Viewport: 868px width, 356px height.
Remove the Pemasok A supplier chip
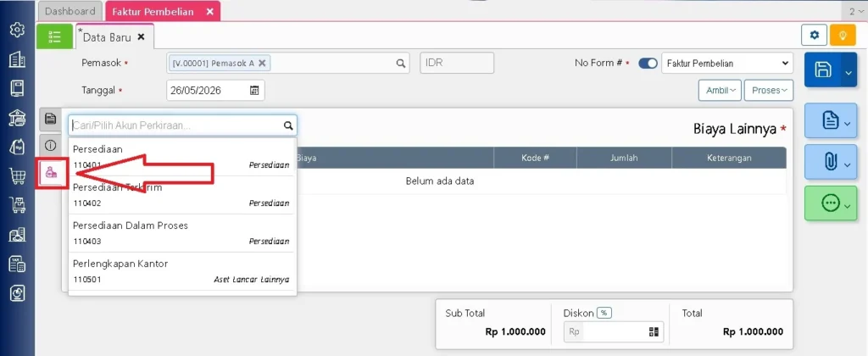(x=263, y=63)
